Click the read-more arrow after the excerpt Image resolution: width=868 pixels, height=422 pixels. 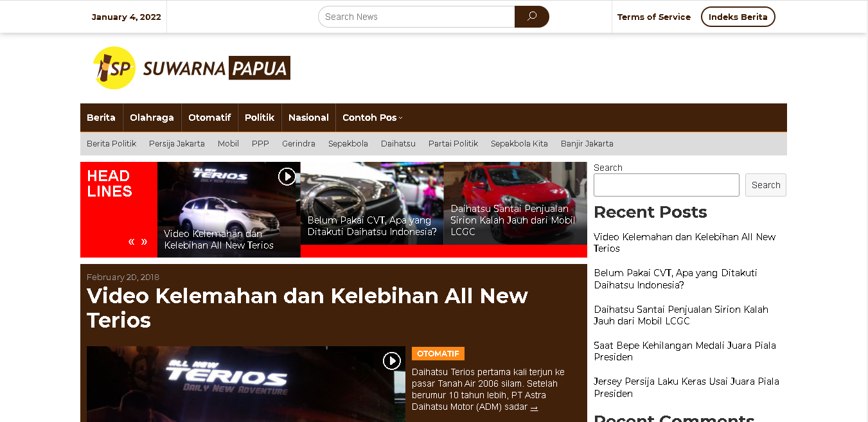pos(534,407)
